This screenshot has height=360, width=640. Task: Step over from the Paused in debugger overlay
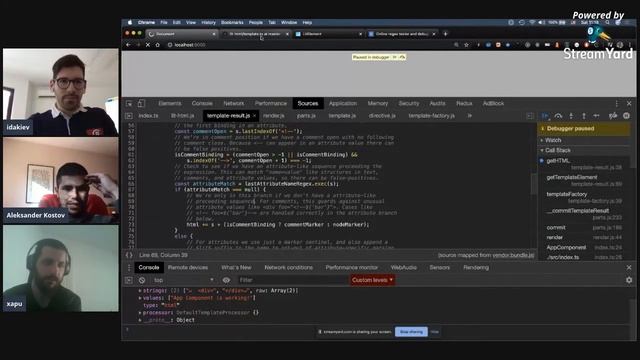click(402, 58)
